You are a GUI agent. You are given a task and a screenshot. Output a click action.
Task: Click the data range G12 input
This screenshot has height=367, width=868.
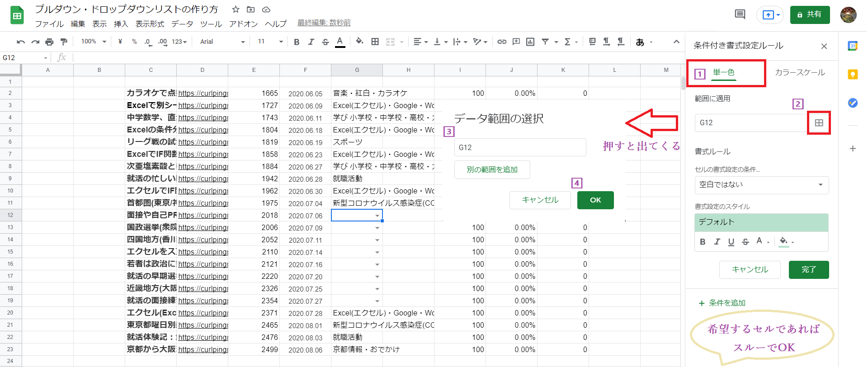[x=520, y=147]
